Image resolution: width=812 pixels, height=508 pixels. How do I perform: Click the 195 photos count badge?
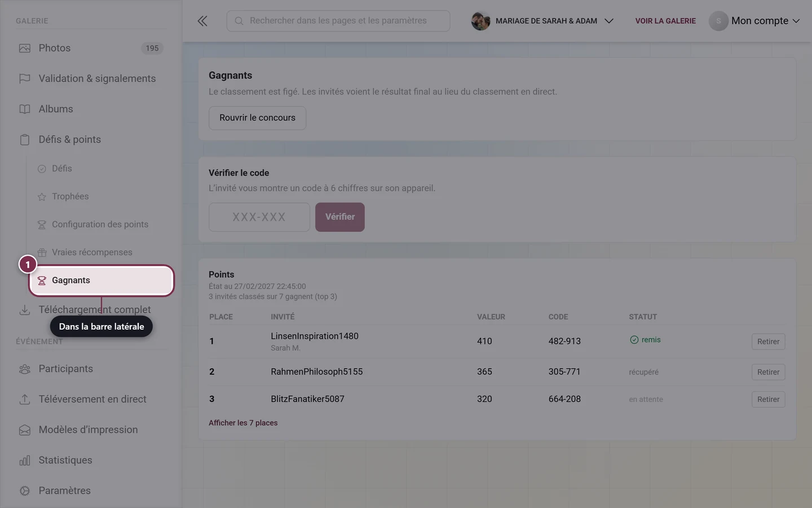point(152,49)
